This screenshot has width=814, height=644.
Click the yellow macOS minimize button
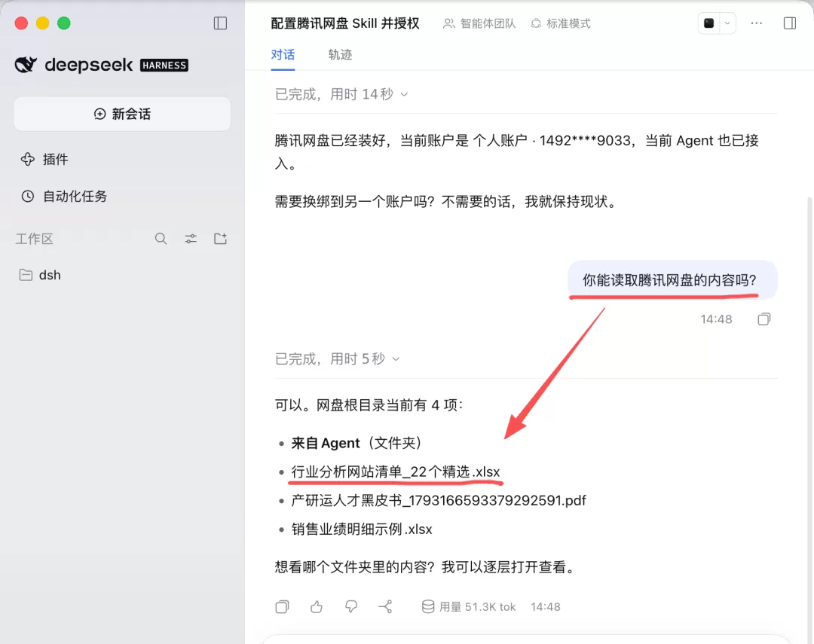42,23
